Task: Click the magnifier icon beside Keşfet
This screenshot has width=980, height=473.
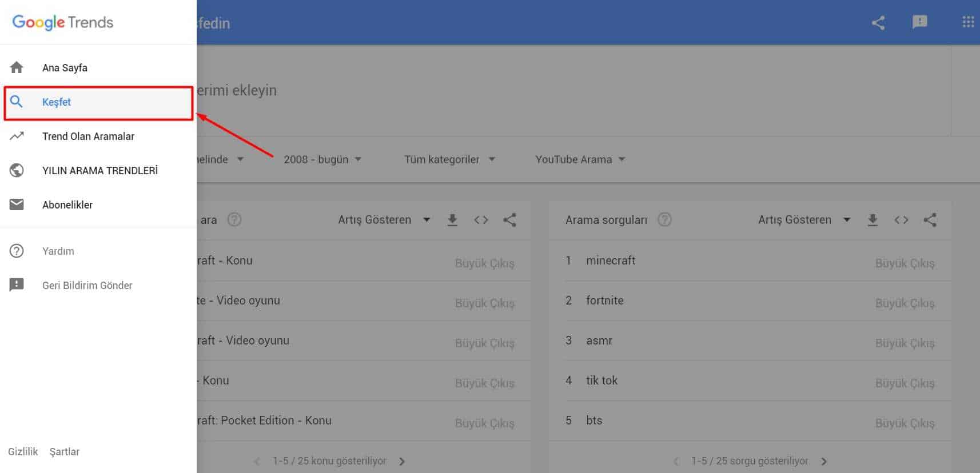Action: (17, 102)
